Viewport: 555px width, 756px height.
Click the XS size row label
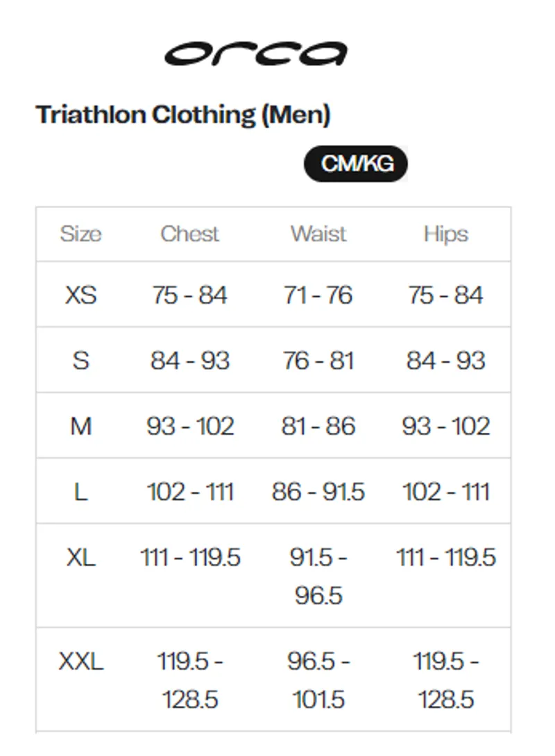pyautogui.click(x=81, y=295)
